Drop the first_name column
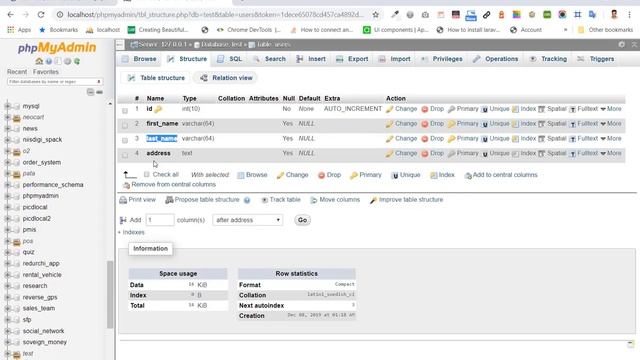This screenshot has width=640, height=360. point(433,124)
